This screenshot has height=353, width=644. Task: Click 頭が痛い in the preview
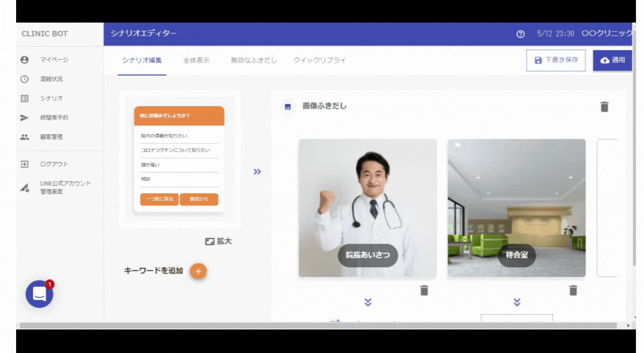[150, 165]
